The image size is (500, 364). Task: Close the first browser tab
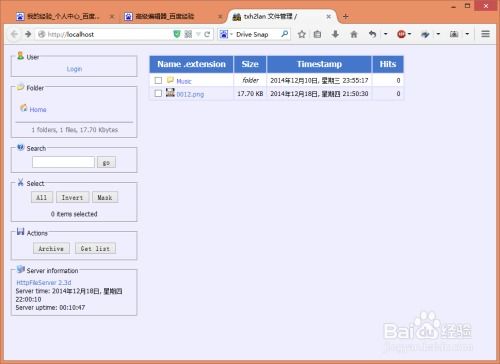pos(112,16)
